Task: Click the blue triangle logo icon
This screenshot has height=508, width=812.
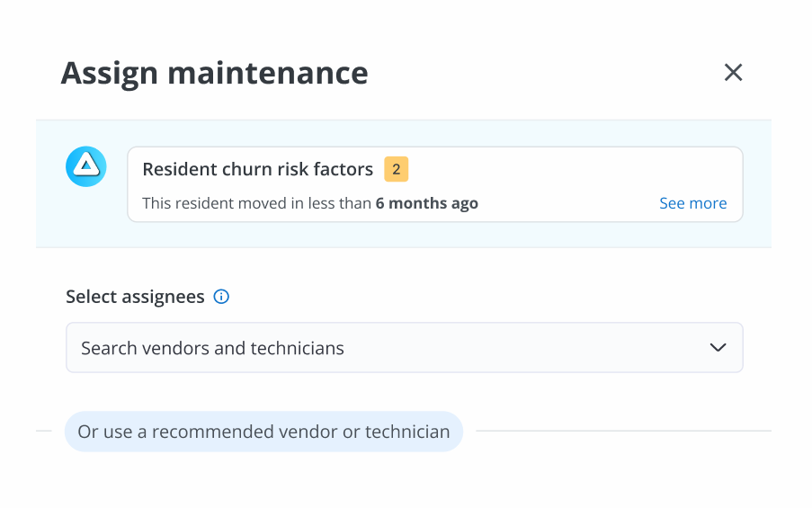Action: pos(86,166)
